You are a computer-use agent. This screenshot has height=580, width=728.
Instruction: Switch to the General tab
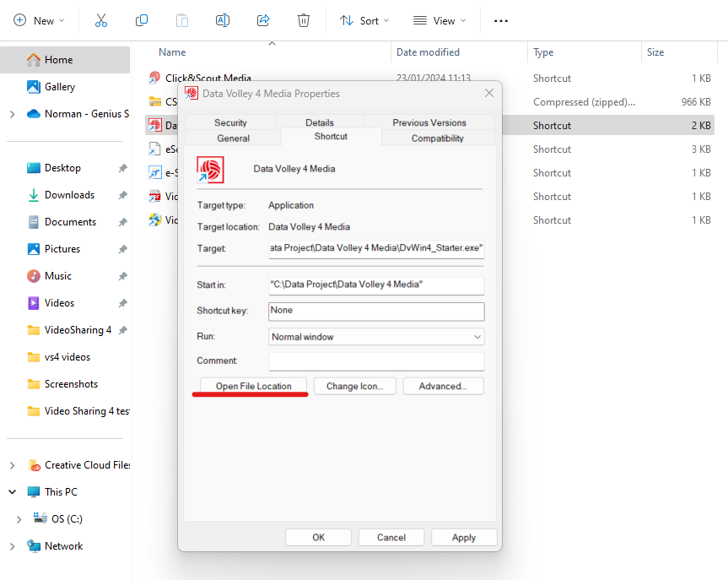click(233, 138)
